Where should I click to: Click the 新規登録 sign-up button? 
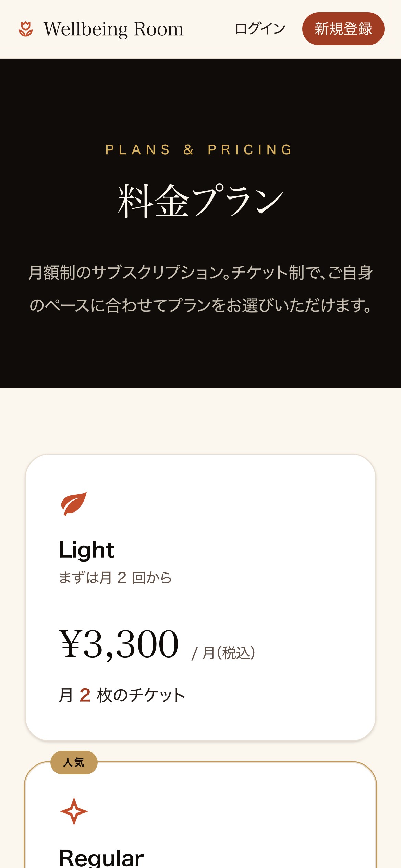point(343,29)
